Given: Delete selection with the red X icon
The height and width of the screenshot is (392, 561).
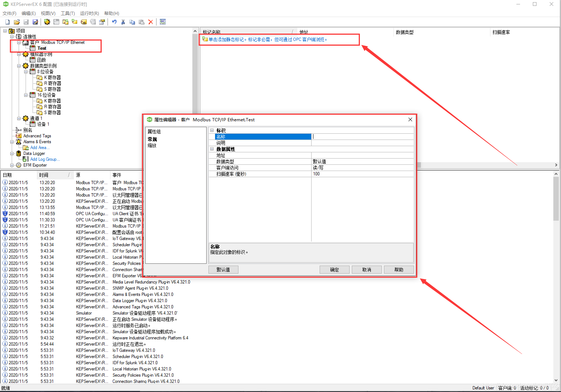Looking at the screenshot, I should point(151,22).
